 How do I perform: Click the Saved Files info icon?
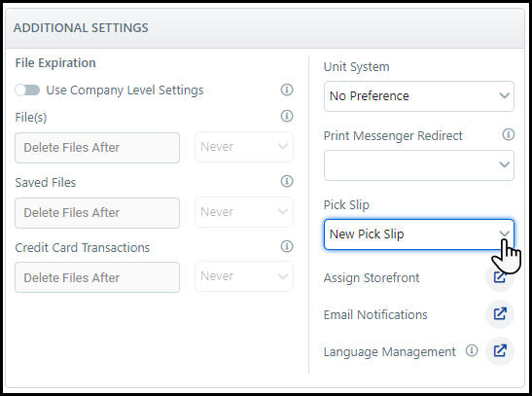(287, 181)
